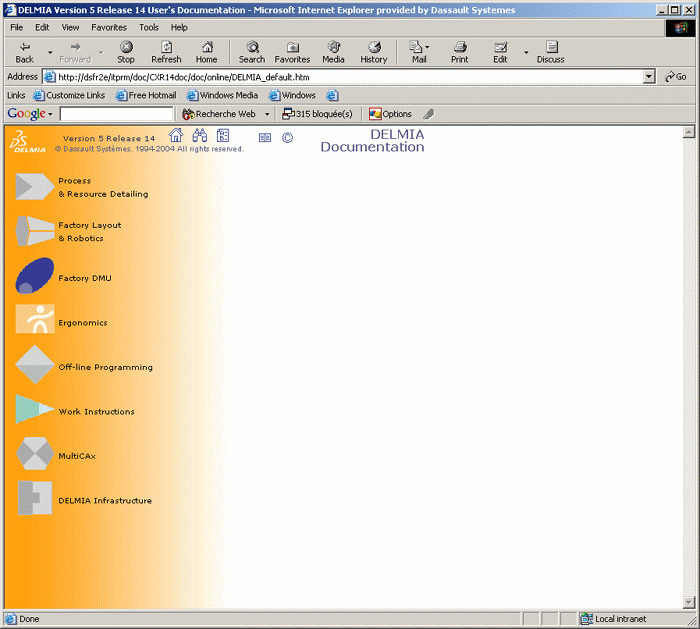Click the copyright symbol icon
Image resolution: width=700 pixels, height=629 pixels.
tap(288, 137)
